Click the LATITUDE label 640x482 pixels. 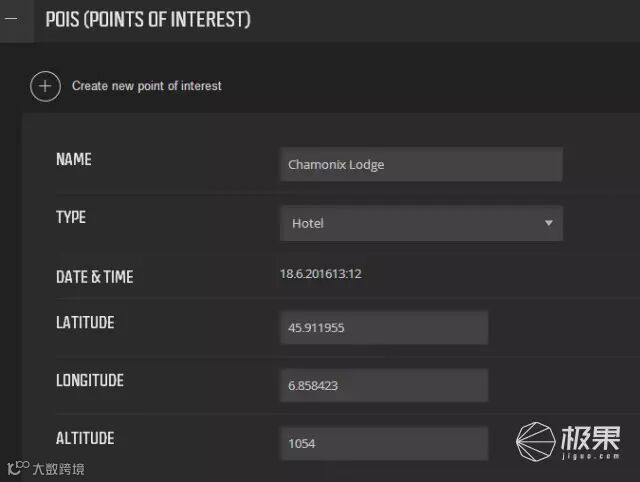point(85,323)
